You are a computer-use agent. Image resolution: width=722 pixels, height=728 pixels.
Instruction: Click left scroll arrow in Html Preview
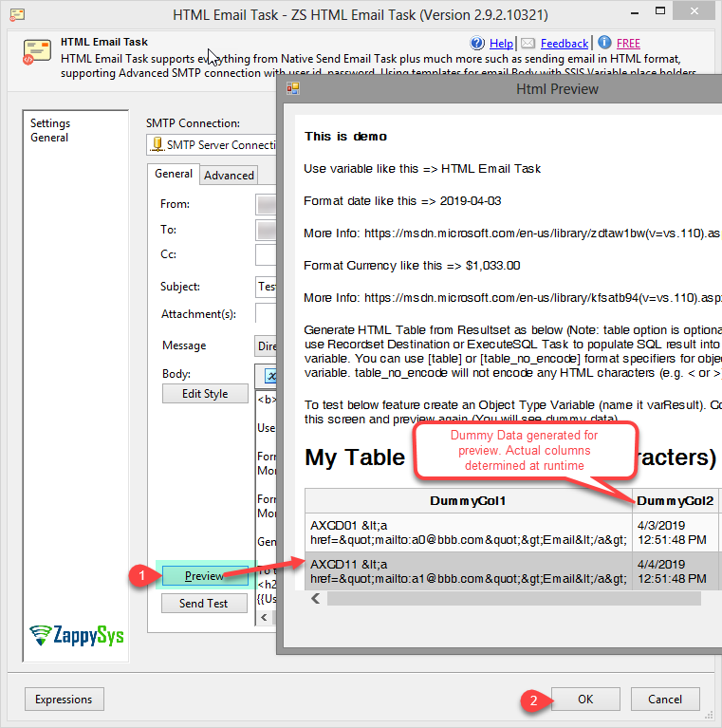[316, 599]
